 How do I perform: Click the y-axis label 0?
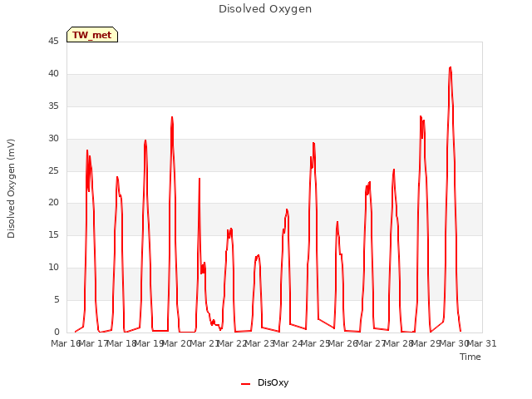pos(57,332)
